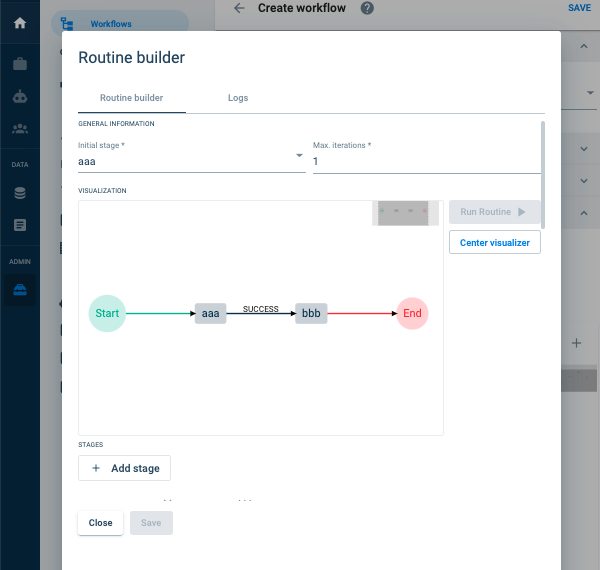The height and width of the screenshot is (570, 600).
Task: Click the dialog's vertical scrollbar
Action: [543, 175]
